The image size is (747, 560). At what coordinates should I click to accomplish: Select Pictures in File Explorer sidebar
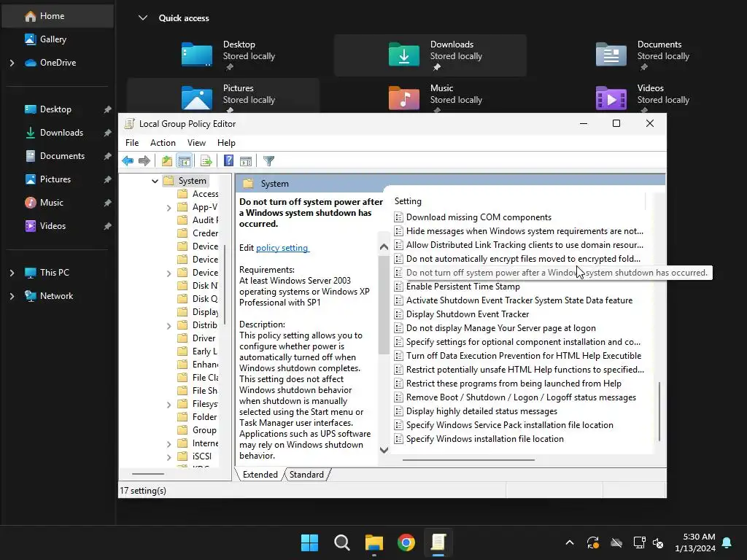click(x=55, y=179)
